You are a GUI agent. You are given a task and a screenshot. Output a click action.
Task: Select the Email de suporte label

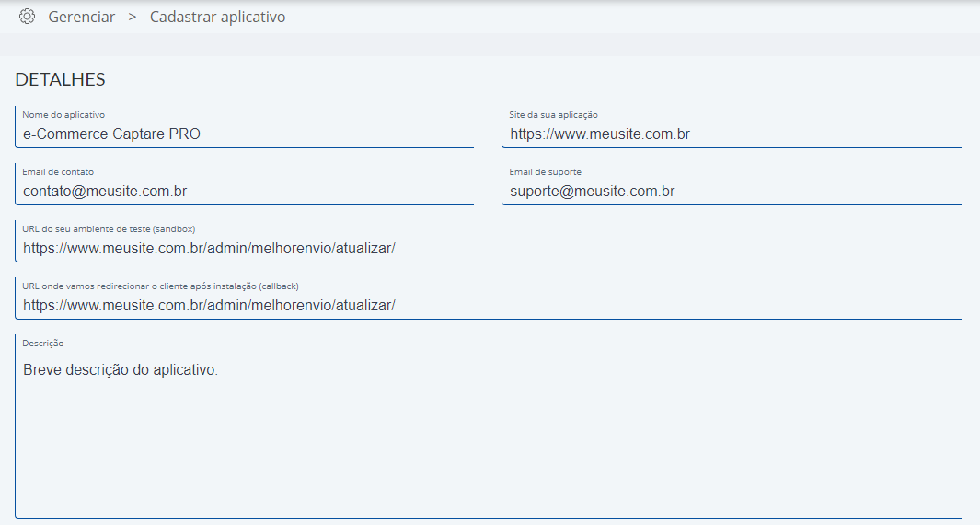click(x=545, y=172)
